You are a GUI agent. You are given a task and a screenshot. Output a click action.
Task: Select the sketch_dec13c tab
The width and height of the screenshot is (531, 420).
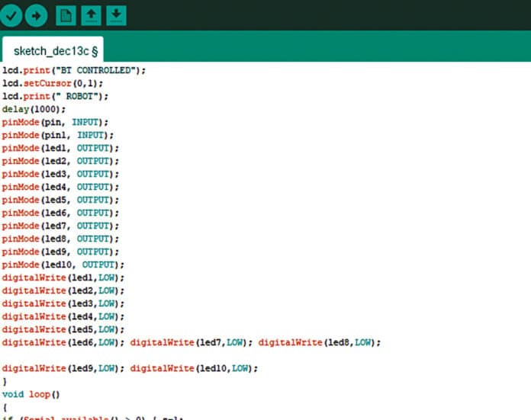[55, 51]
